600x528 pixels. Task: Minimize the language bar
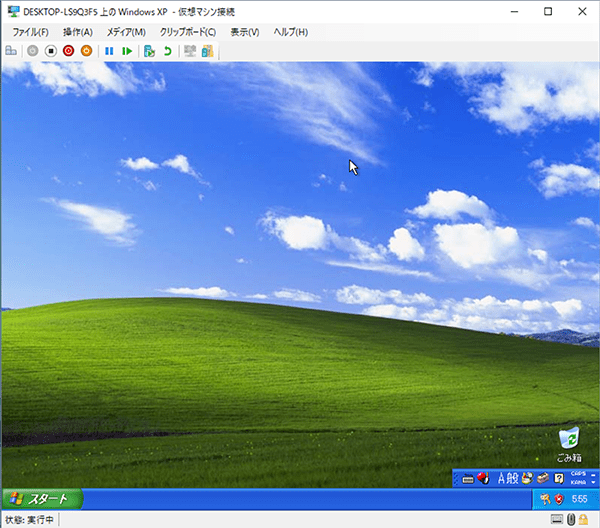pos(593,474)
